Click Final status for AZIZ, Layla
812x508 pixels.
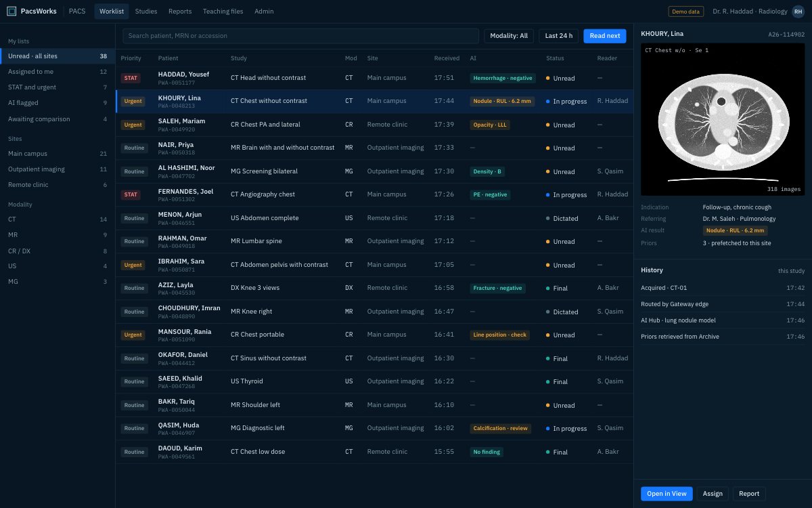pyautogui.click(x=556, y=289)
